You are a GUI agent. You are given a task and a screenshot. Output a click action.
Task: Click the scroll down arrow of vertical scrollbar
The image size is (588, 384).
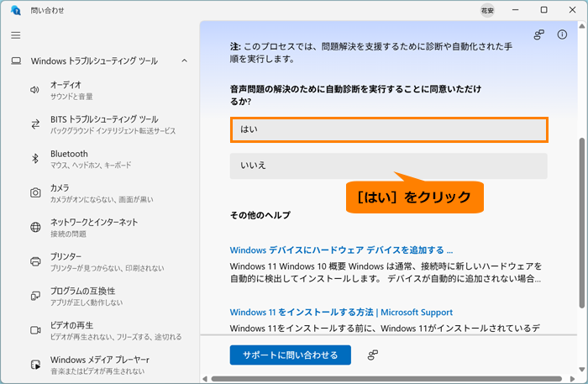[x=581, y=370]
